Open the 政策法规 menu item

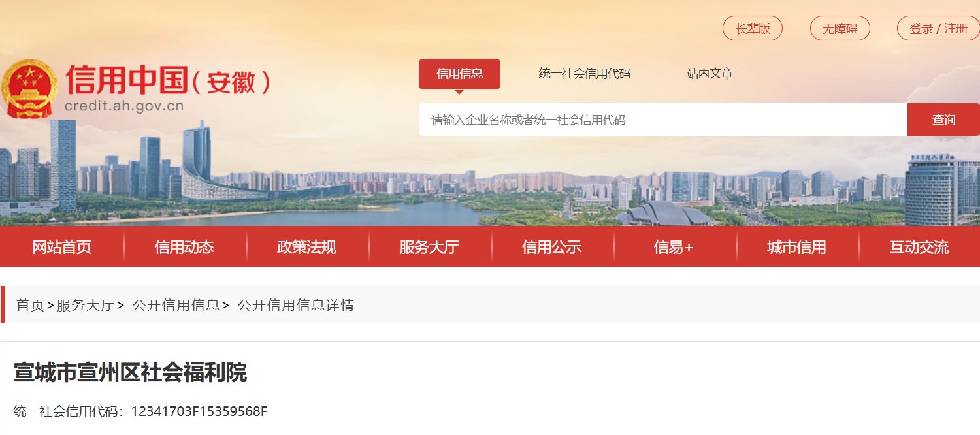tap(306, 247)
